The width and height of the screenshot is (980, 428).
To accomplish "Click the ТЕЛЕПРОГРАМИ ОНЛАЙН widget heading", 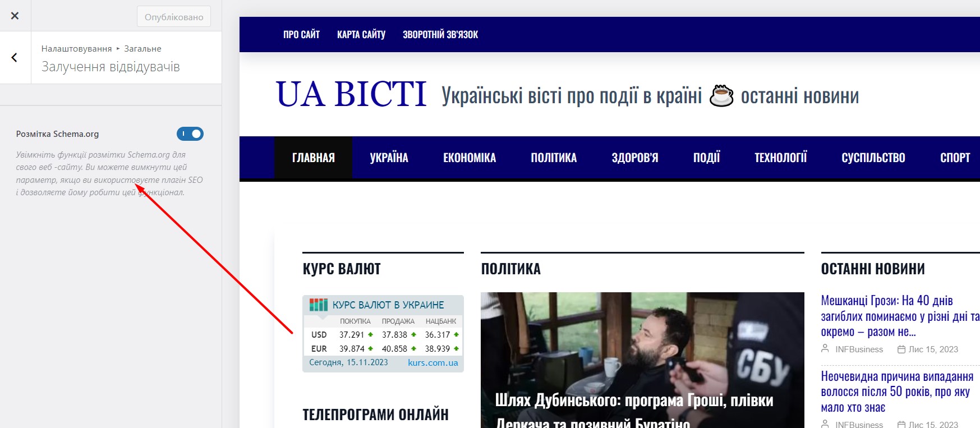I will point(376,415).
